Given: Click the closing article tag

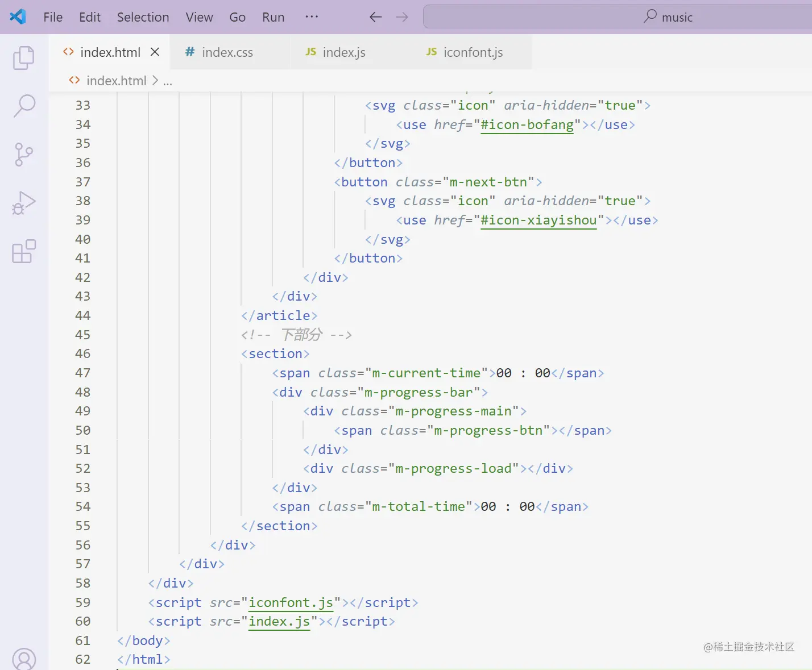Looking at the screenshot, I should coord(279,315).
